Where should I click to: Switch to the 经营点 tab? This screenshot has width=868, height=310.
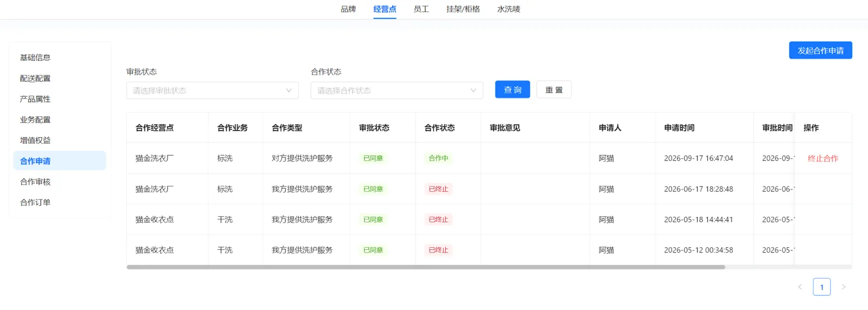[x=385, y=9]
